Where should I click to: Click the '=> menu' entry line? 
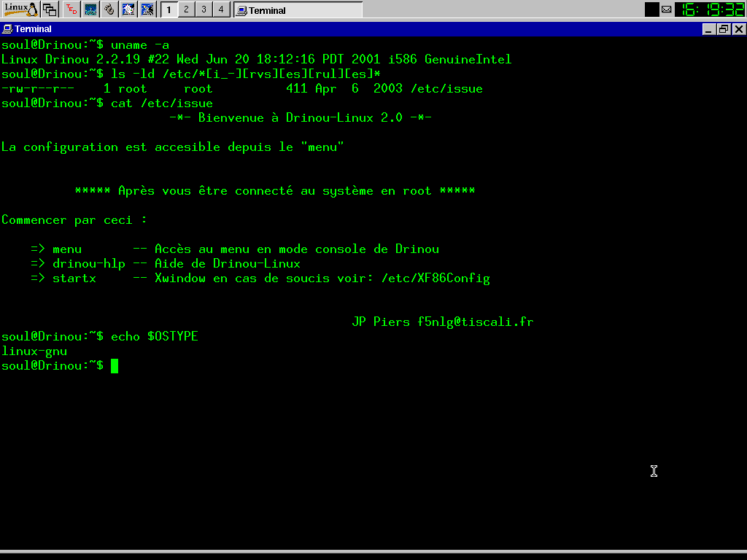235,249
